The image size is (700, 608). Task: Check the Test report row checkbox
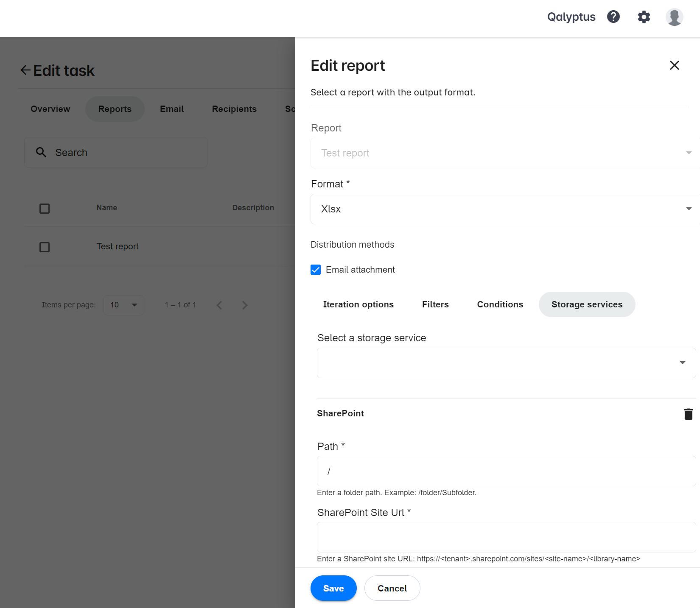coord(45,247)
